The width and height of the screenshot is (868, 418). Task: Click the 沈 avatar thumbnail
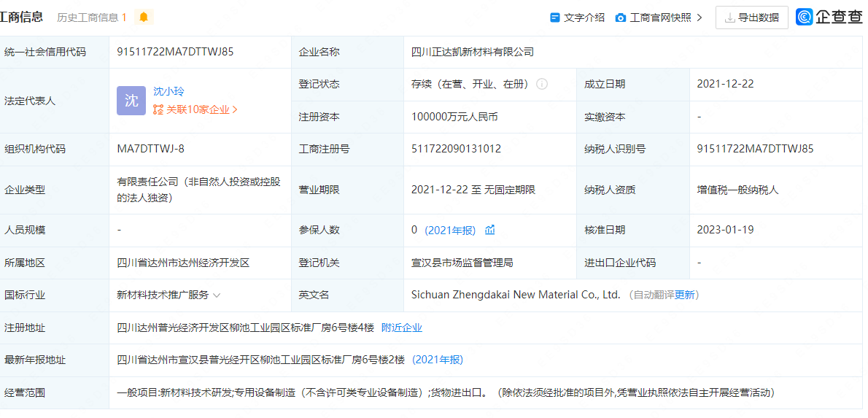coord(131,100)
